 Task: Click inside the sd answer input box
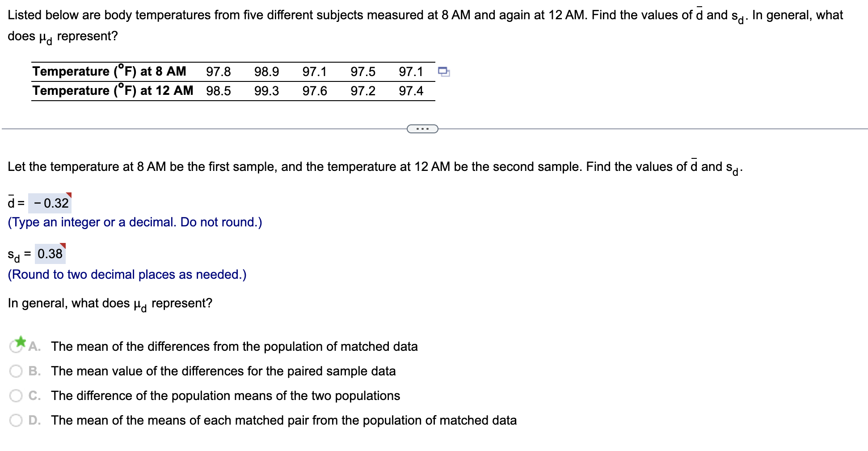coord(51,254)
